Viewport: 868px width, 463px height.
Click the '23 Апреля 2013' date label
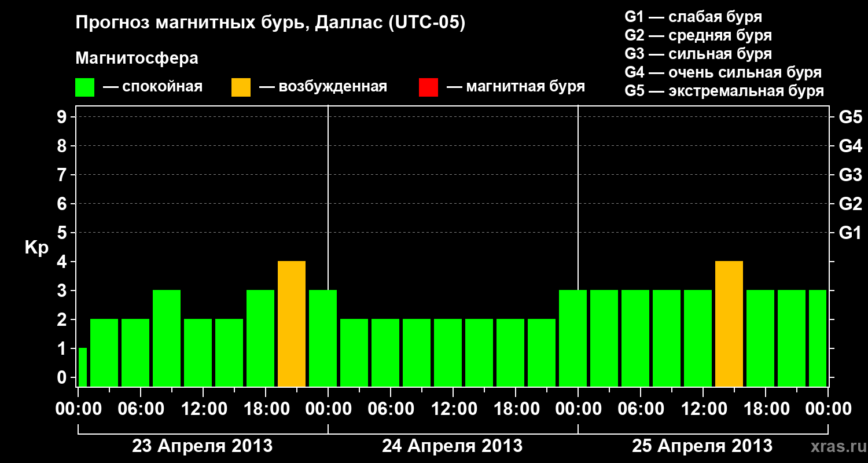203,446
